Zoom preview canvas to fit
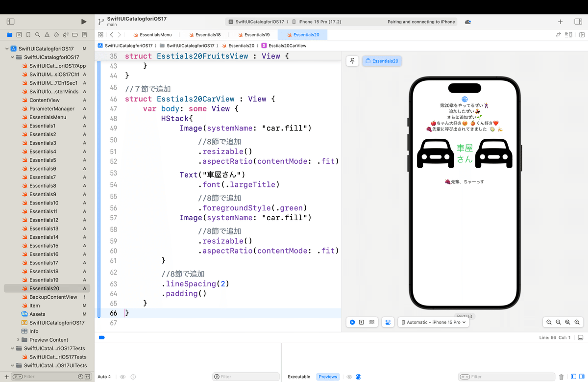This screenshot has width=588, height=382. tap(567, 322)
